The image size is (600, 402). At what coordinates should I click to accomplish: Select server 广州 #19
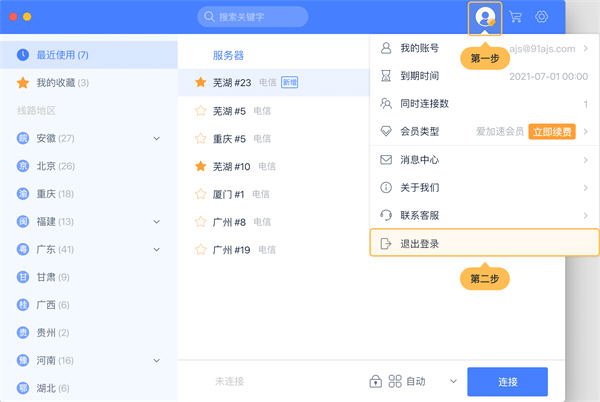click(x=274, y=250)
